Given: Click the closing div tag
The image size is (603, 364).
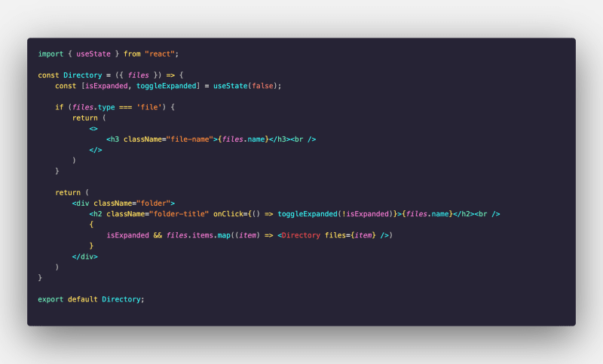Looking at the screenshot, I should (85, 257).
